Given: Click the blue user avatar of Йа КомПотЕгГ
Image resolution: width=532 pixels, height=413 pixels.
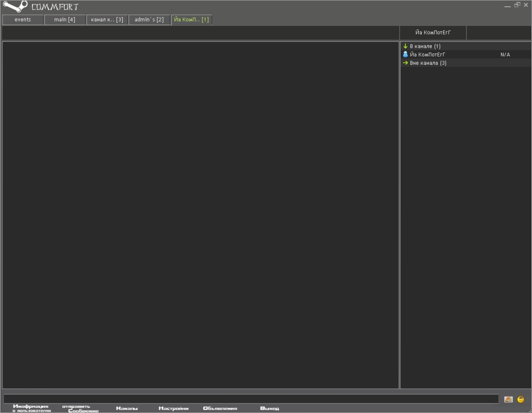Looking at the screenshot, I should coord(405,55).
